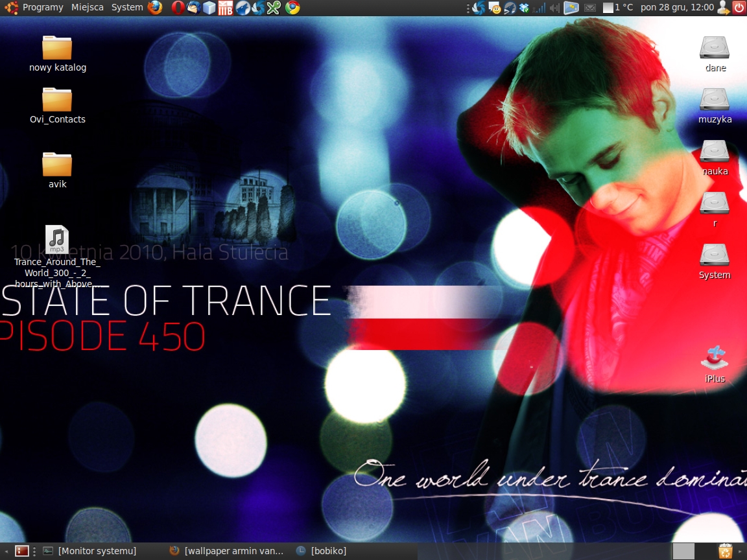Select the iPlus launcher icon
747x560 pixels.
[715, 365]
